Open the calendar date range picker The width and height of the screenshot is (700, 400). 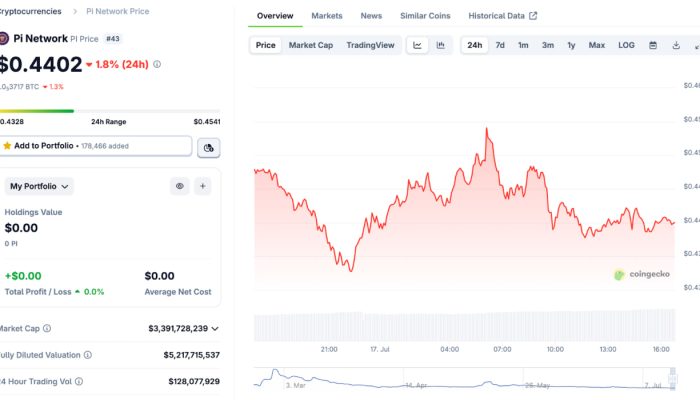point(653,45)
